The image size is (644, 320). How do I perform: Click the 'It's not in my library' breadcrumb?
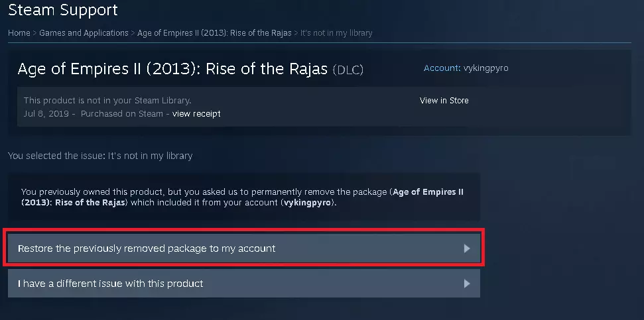tap(336, 33)
